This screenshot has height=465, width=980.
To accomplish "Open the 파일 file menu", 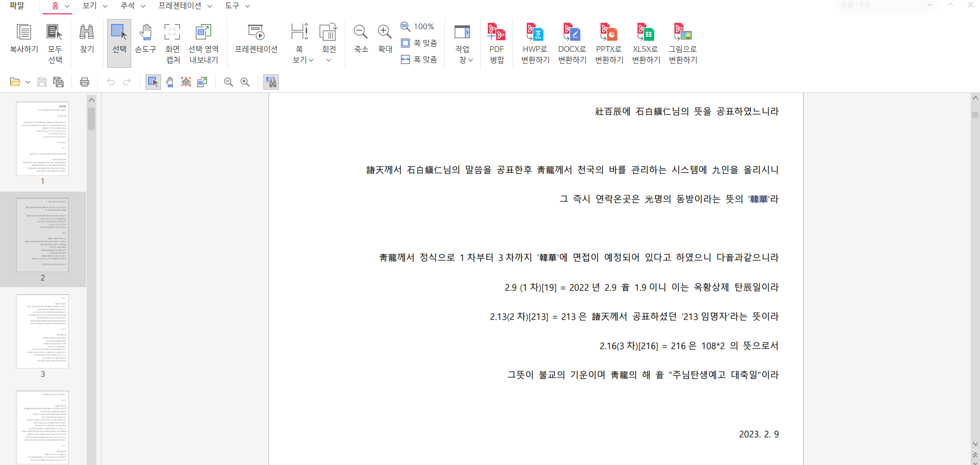I will (17, 6).
